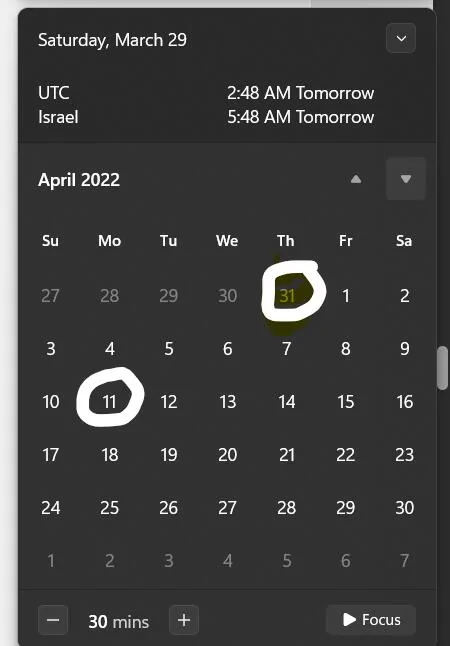Start a Focus session

click(371, 620)
